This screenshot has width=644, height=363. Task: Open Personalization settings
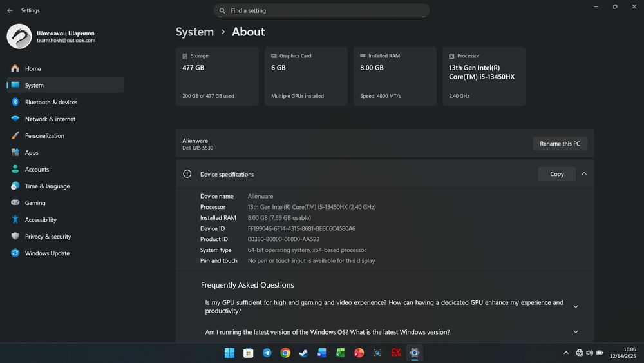click(x=65, y=135)
